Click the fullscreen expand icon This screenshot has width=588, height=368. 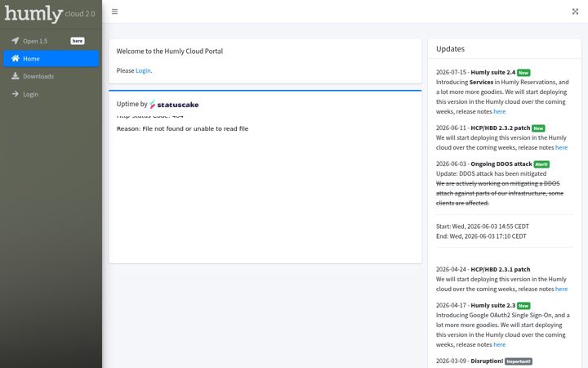pyautogui.click(x=575, y=11)
